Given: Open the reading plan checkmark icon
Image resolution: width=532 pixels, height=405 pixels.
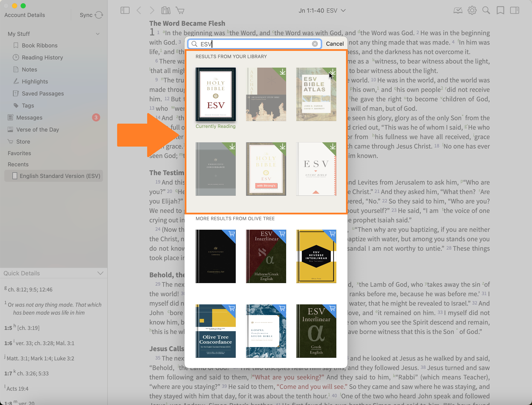Looking at the screenshot, I should point(458,10).
